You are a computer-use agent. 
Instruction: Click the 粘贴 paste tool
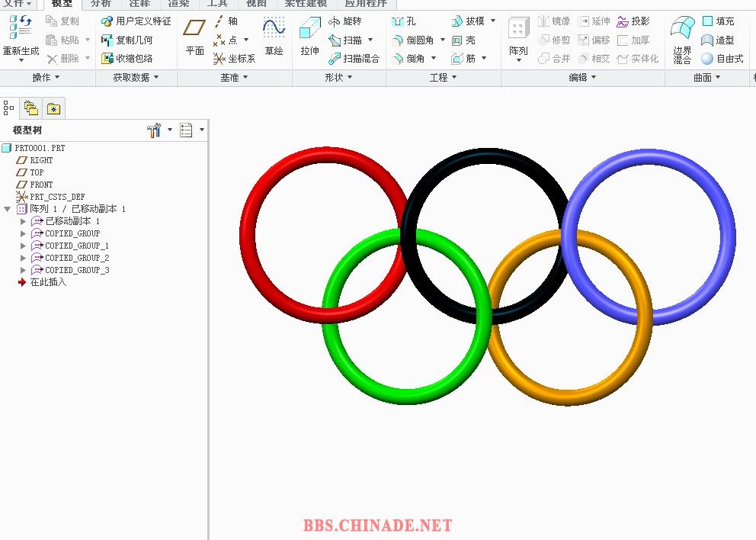[62, 40]
